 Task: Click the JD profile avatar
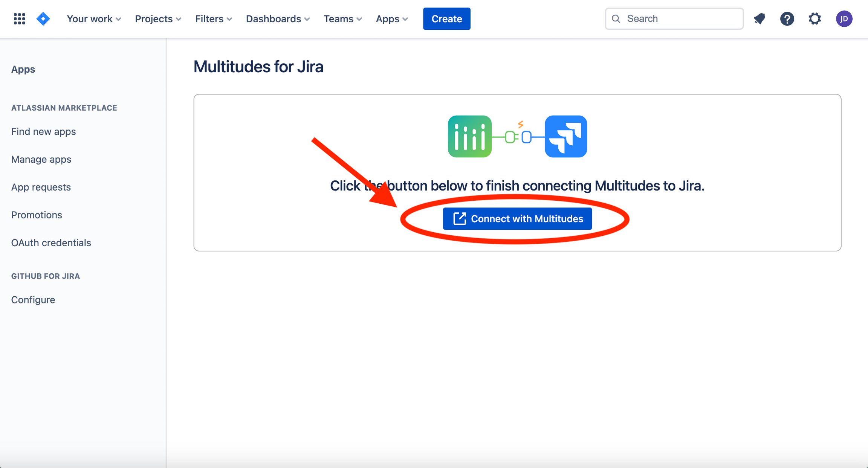(844, 18)
